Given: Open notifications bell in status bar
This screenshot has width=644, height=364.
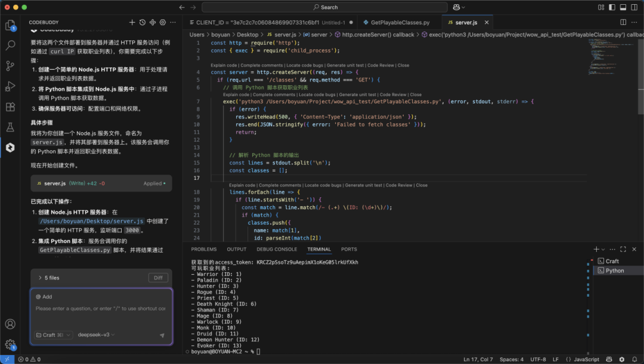Looking at the screenshot, I should tap(634, 359).
